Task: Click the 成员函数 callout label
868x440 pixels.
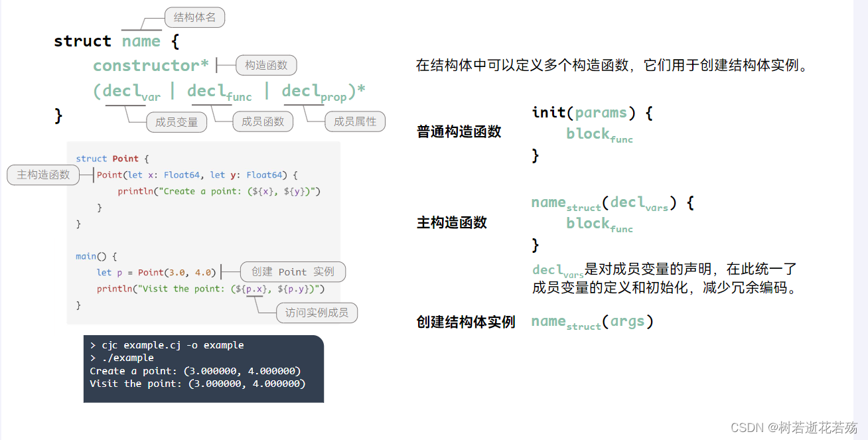Action: point(263,121)
